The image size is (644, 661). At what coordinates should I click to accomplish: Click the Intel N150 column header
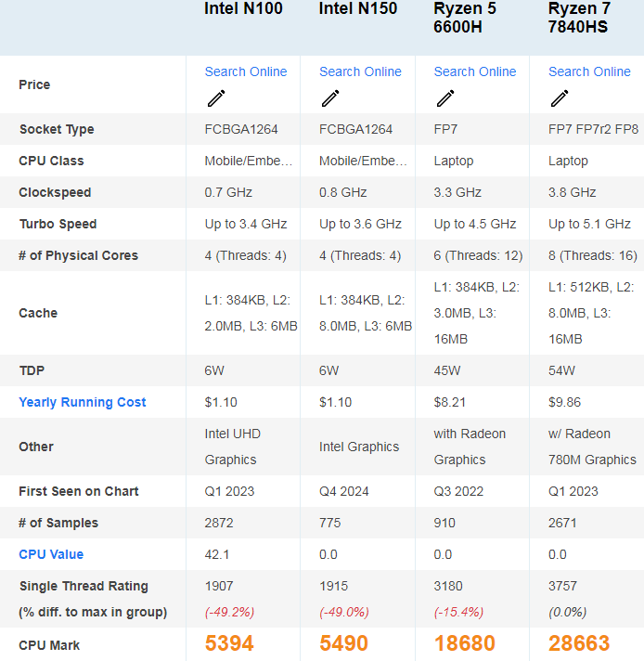click(357, 9)
